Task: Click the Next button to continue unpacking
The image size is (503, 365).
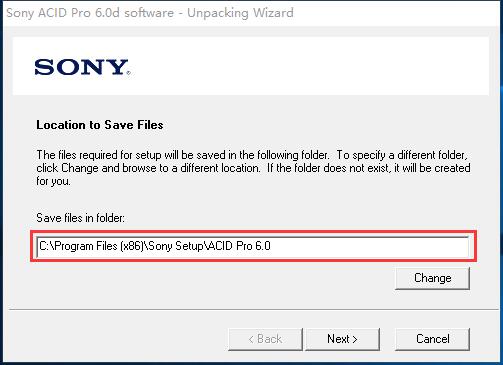Action: [x=342, y=339]
